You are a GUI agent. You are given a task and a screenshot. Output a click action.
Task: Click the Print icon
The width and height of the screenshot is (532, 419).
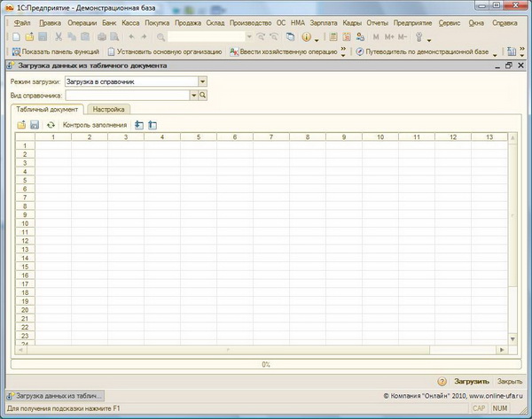(102, 36)
